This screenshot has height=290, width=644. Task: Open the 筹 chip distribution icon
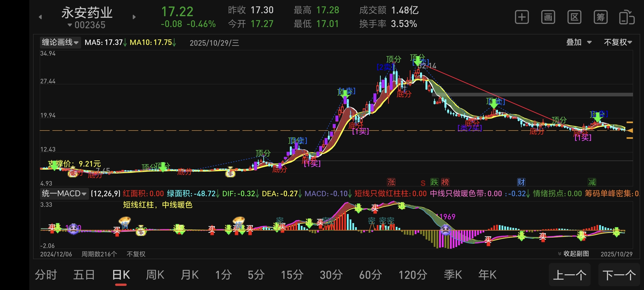[600, 17]
